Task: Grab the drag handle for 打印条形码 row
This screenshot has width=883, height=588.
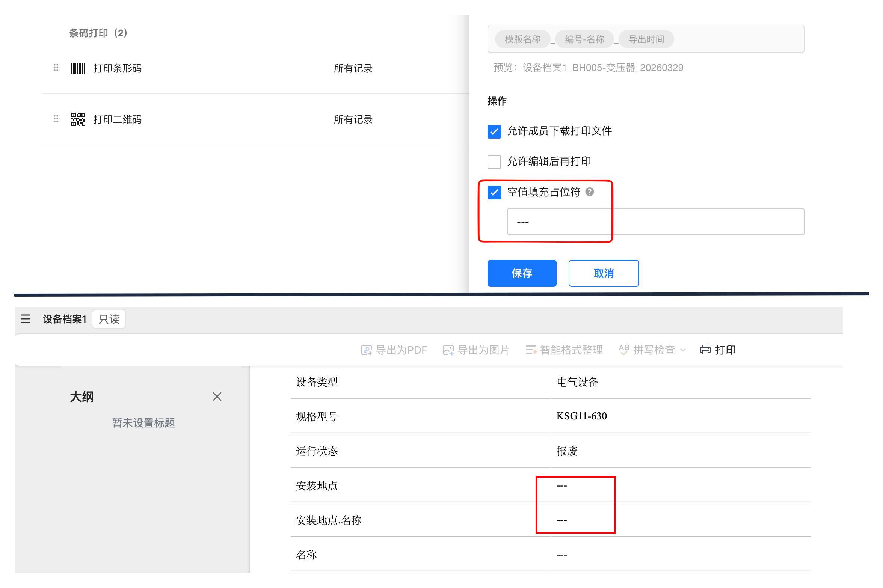Action: (x=56, y=68)
